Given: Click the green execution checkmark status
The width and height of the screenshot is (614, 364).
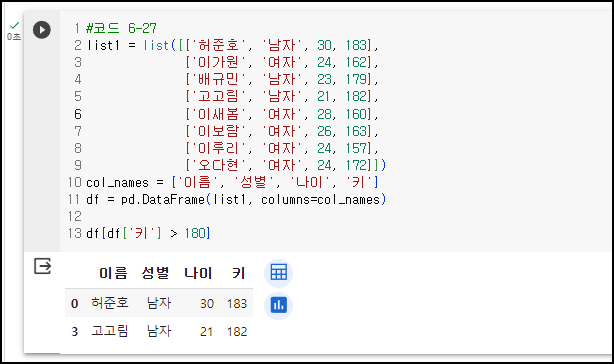Looking at the screenshot, I should coord(14,26).
